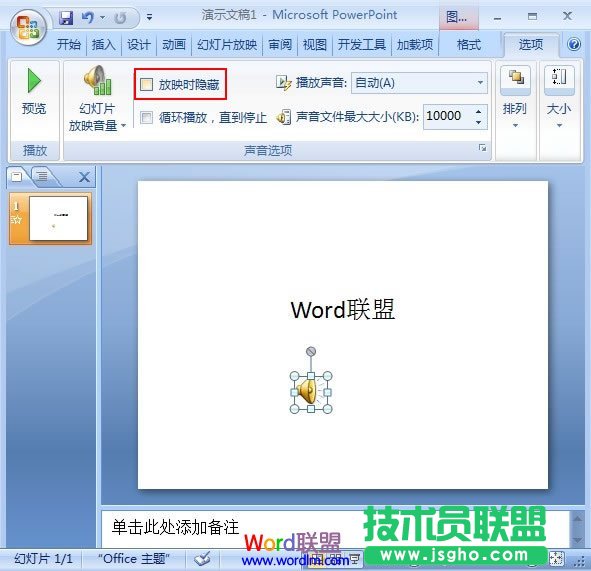Select the sound speaker icon on slide
Screen dimensions: 591x571
coord(311,392)
